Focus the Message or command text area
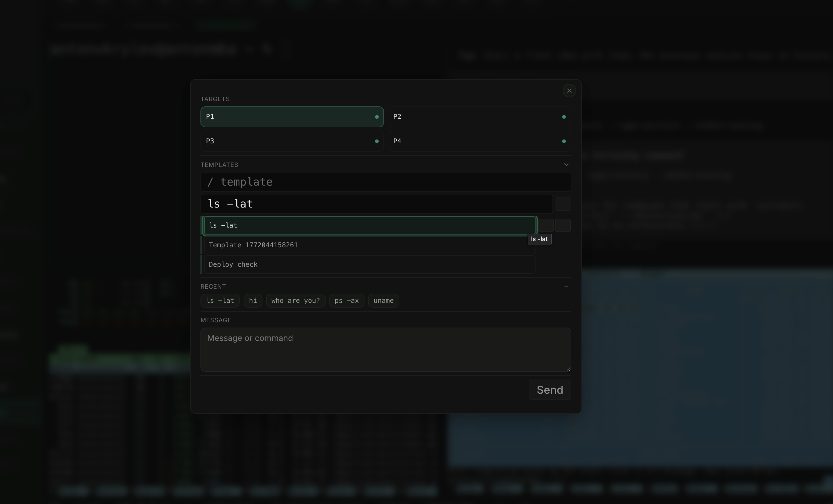 point(386,350)
